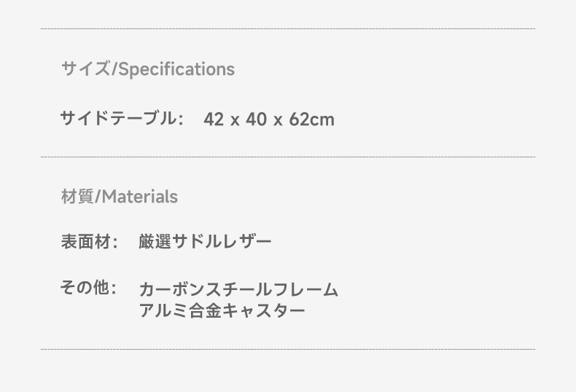Viewport: 576px width, 392px height.
Task: Click the 材質/Materials heading
Action: 120,197
